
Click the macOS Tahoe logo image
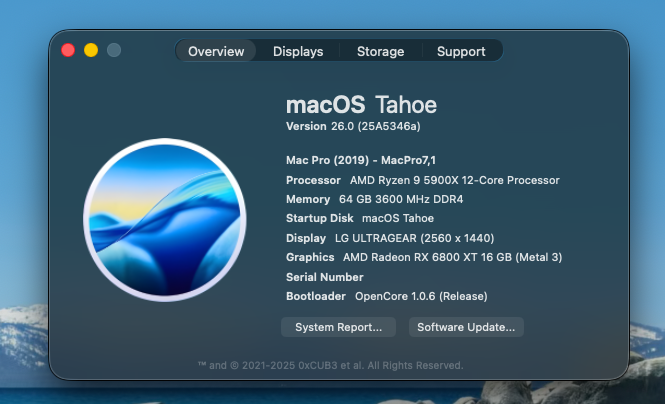coord(165,220)
